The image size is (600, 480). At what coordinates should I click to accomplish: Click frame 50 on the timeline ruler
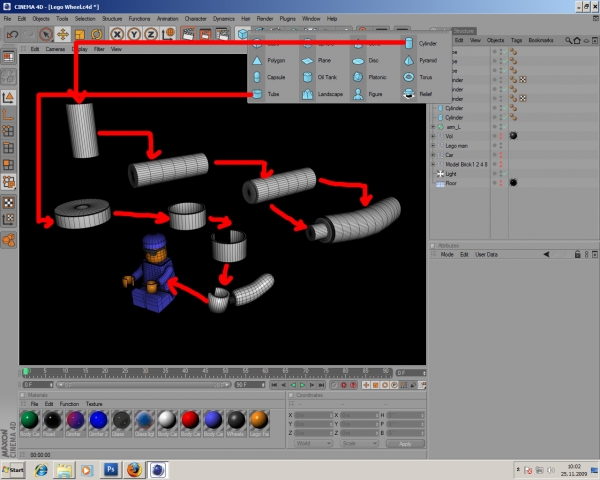[x=225, y=371]
